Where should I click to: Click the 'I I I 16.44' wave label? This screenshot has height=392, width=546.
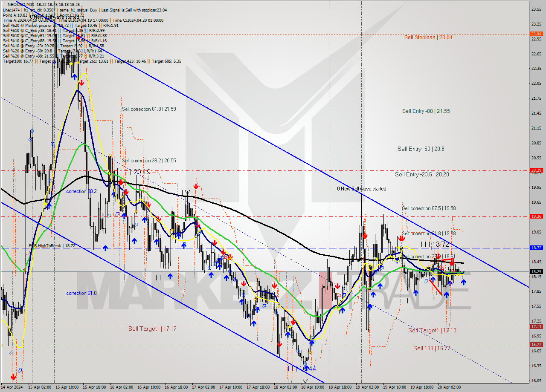tap(302, 369)
